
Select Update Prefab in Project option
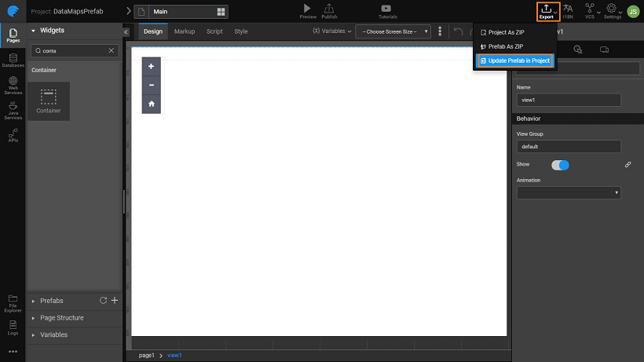point(515,60)
